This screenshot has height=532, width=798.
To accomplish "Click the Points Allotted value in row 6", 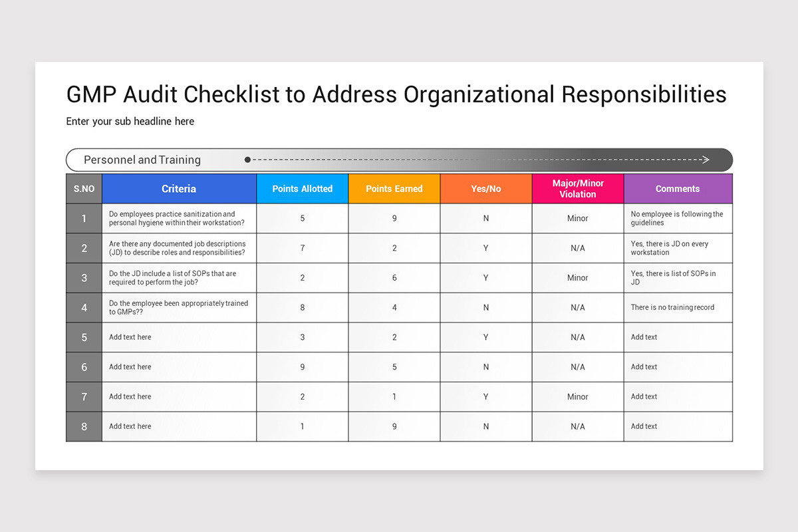I will (302, 367).
